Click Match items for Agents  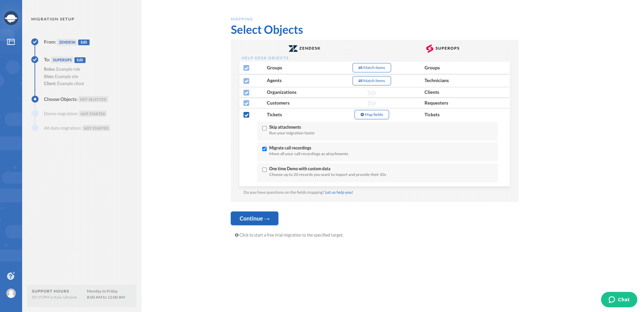click(372, 81)
